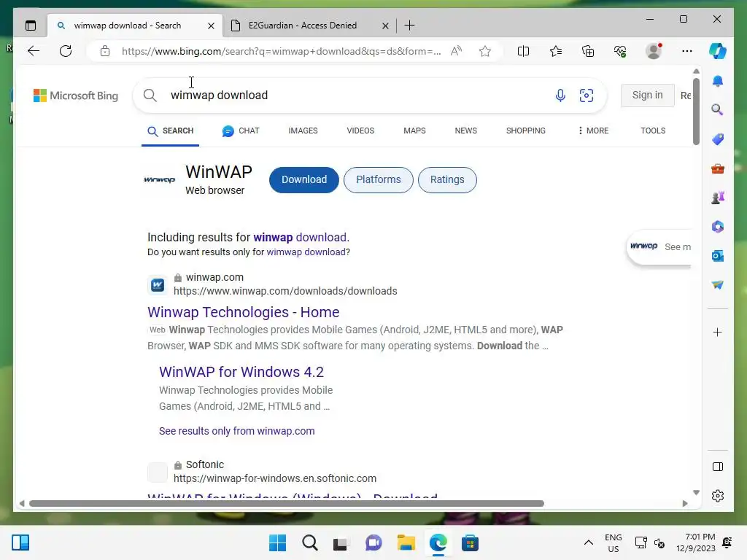Click the Sign in button
This screenshot has height=560, width=747.
click(647, 96)
